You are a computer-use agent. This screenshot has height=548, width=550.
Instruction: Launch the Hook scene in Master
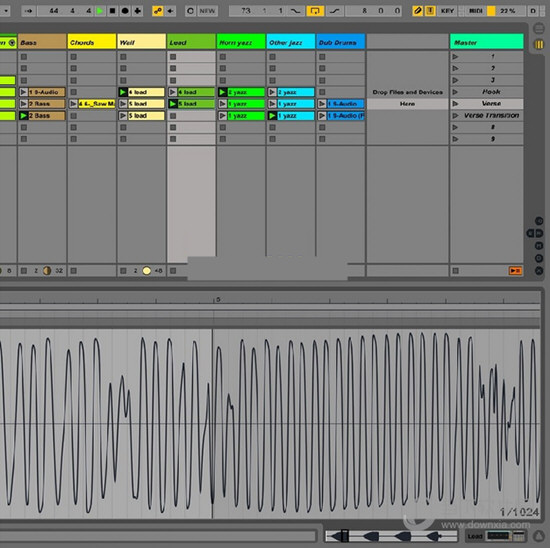[x=455, y=92]
